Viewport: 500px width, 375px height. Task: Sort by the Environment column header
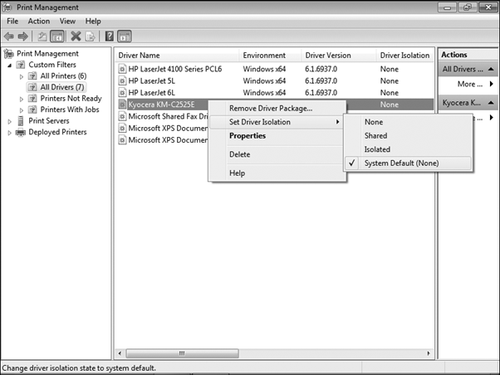pos(270,55)
